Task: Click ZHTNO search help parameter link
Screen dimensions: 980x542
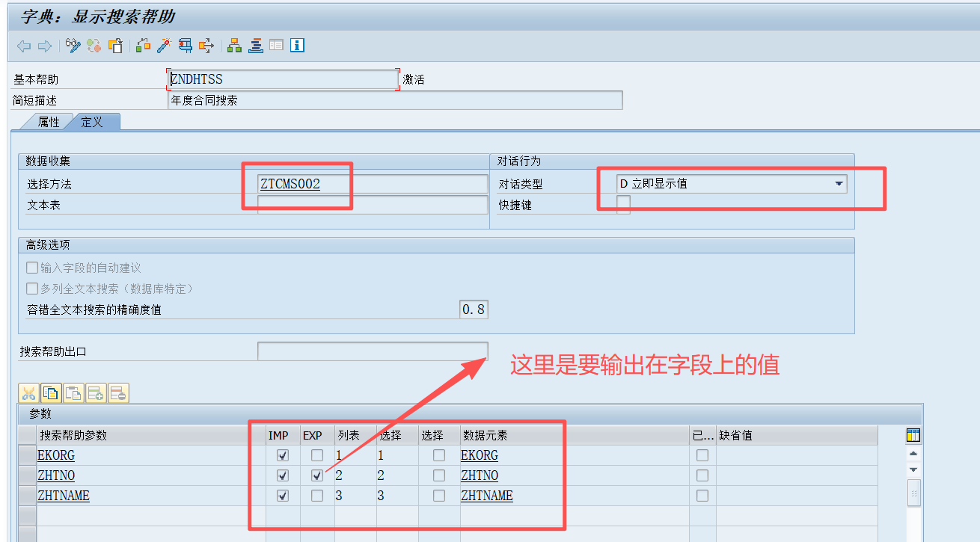Action: [56, 475]
